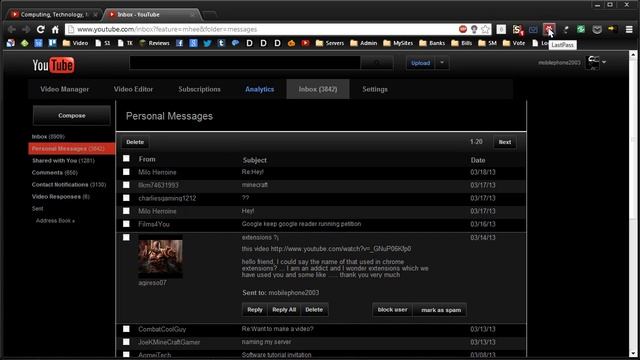Open the S extension with red badge
The image size is (640, 360).
(518, 29)
